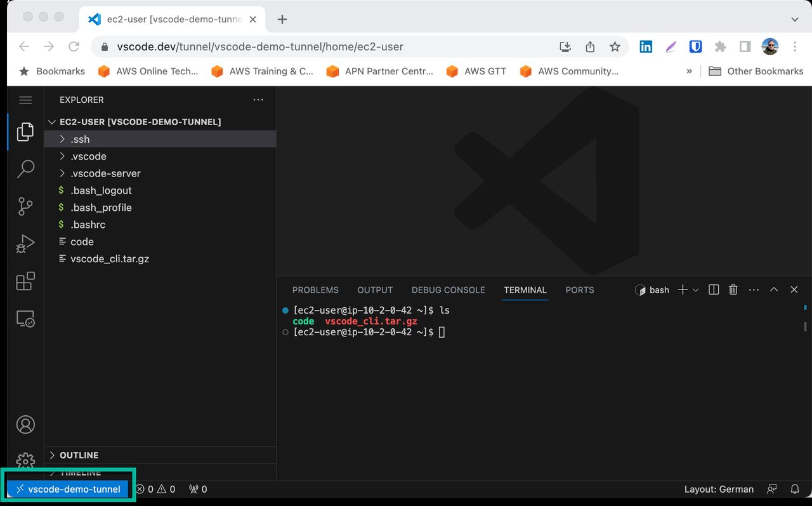This screenshot has width=812, height=506.
Task: Expand the .ssh folder
Action: (160, 139)
